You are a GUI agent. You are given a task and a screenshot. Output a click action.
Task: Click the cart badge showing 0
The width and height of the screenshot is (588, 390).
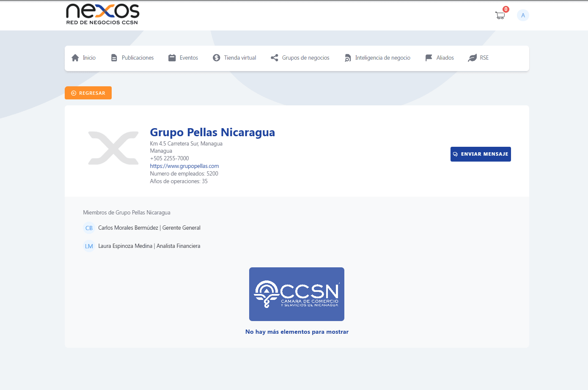(506, 9)
